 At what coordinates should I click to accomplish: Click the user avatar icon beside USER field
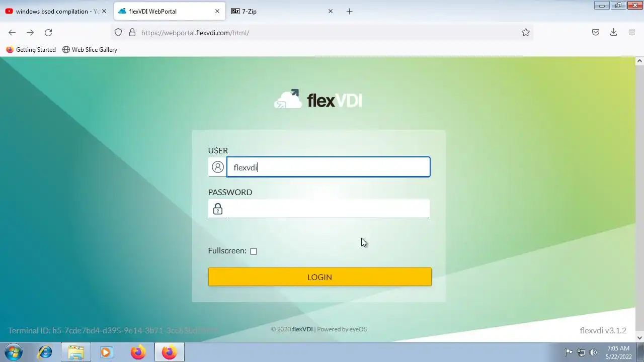pos(217,167)
